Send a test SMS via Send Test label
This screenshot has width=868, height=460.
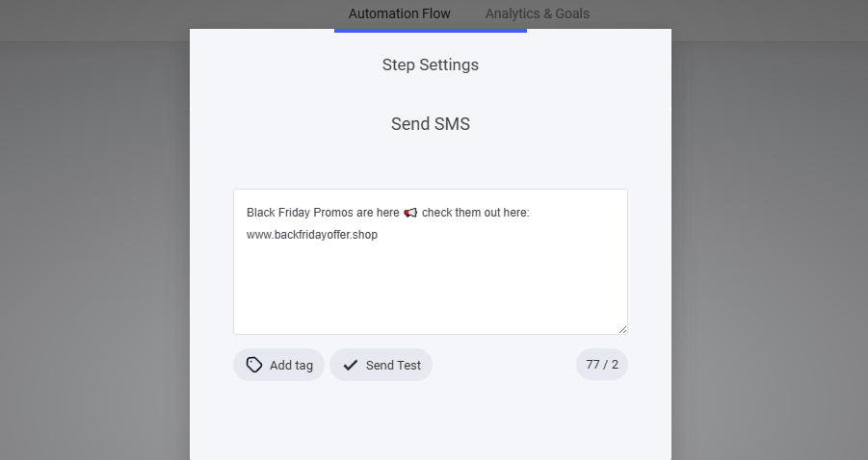tap(393, 365)
